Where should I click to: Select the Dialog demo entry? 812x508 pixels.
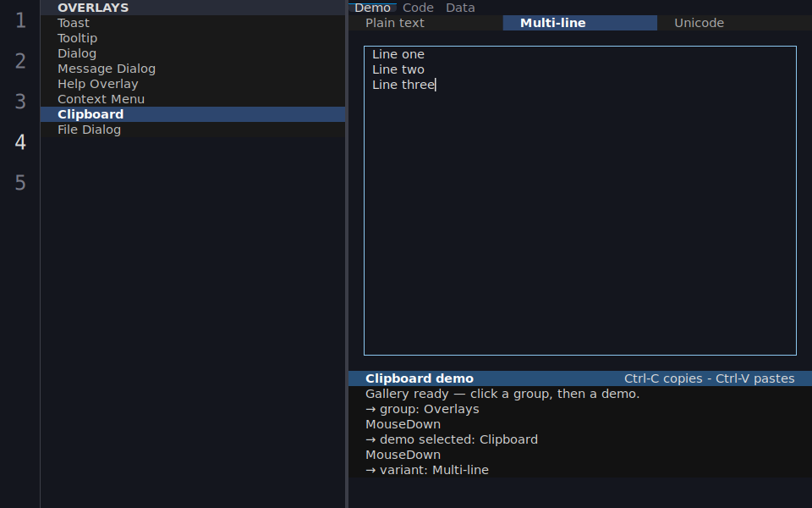point(193,53)
